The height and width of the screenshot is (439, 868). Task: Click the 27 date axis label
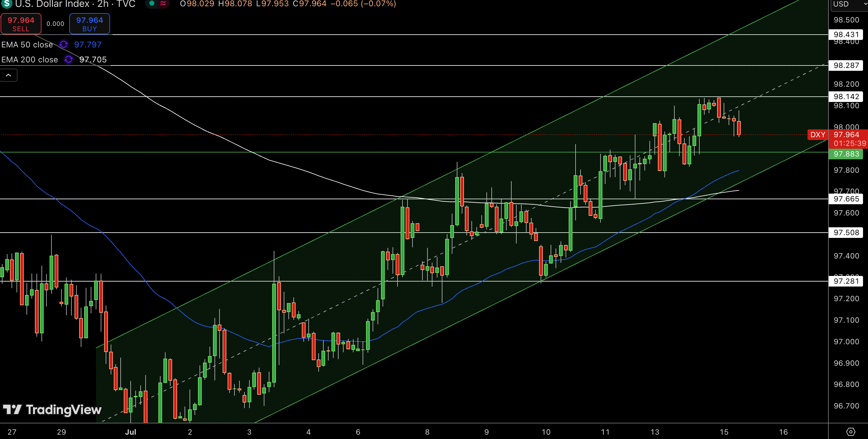coord(12,432)
